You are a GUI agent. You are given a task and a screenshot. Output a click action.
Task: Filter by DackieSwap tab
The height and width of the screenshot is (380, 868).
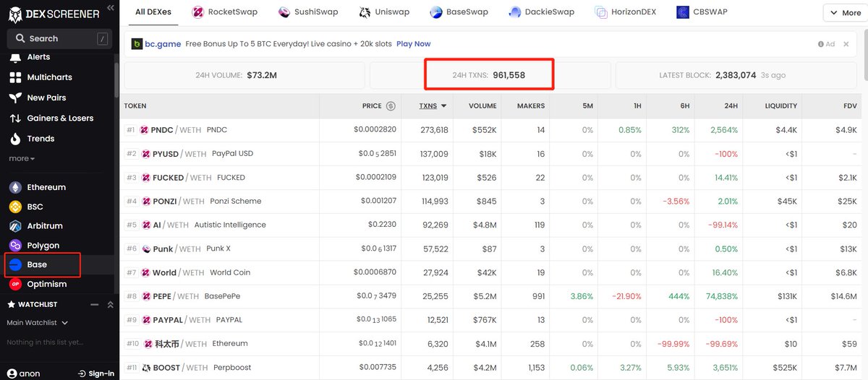tap(541, 12)
